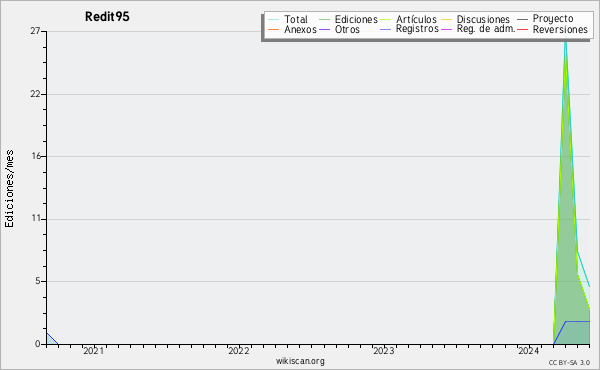Click the y-axis value 5
This screenshot has height=370, width=600.
(38, 281)
